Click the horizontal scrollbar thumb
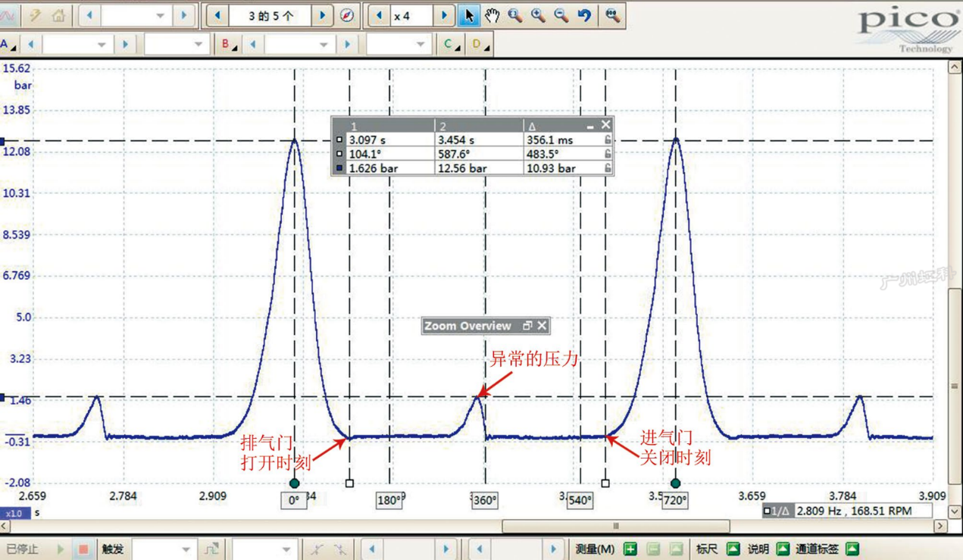Screen dimensions: 963x560 point(615,525)
